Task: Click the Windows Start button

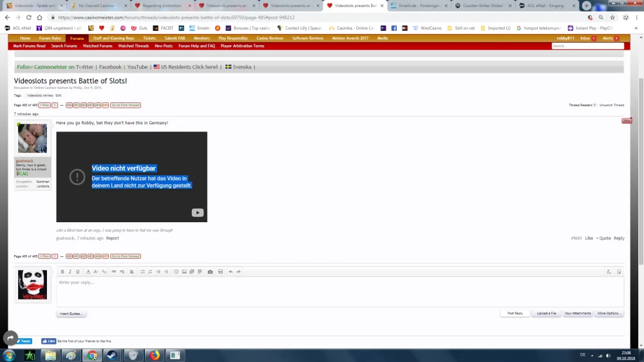Action: (9, 355)
